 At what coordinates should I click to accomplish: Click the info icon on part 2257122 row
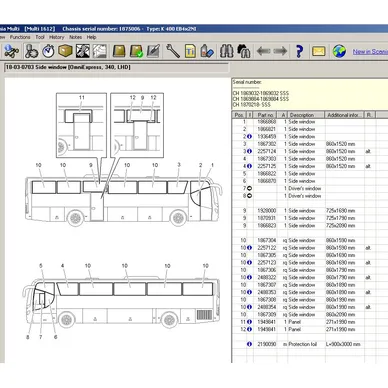click(x=249, y=248)
